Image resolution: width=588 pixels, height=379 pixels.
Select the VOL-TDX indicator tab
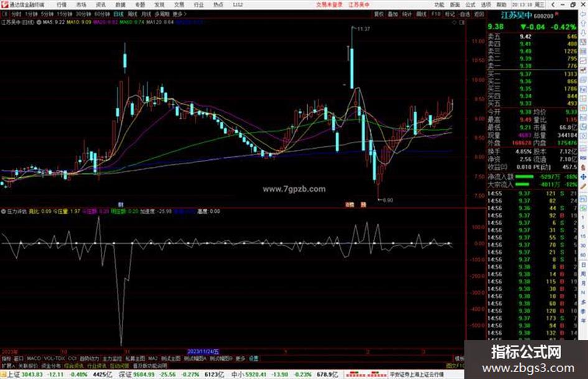point(54,358)
